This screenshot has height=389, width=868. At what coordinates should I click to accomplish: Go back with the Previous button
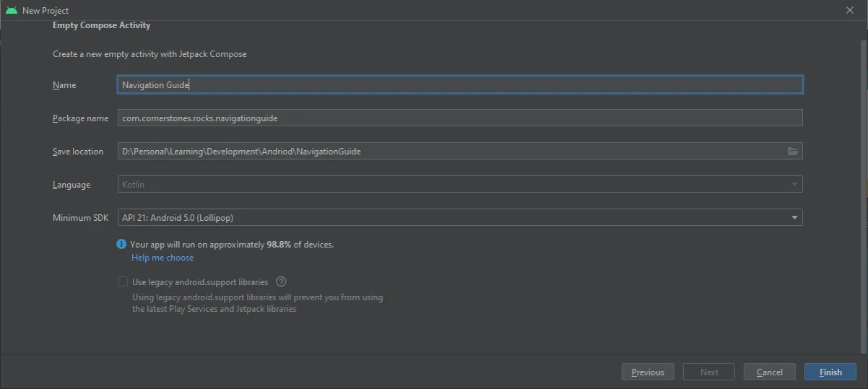click(x=647, y=372)
